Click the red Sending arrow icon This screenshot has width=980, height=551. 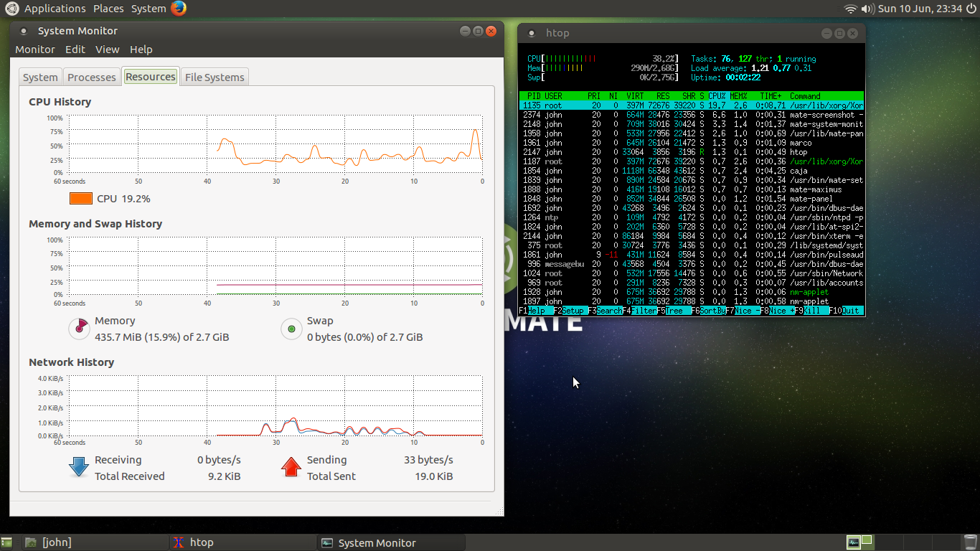[x=291, y=467]
